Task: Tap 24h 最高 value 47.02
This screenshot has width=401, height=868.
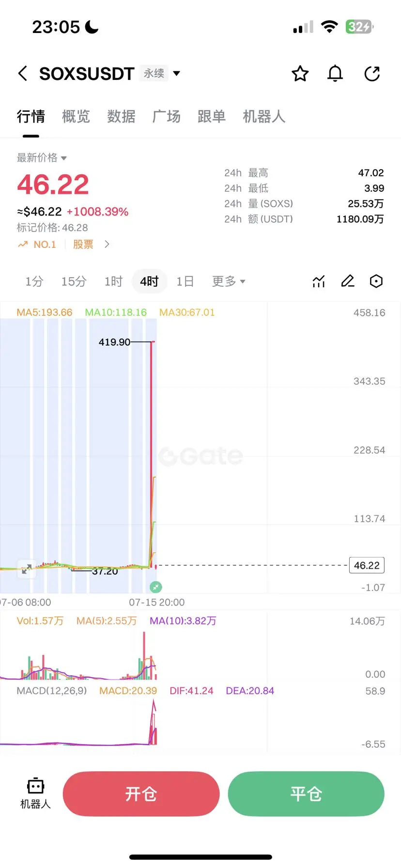Action: 371,173
